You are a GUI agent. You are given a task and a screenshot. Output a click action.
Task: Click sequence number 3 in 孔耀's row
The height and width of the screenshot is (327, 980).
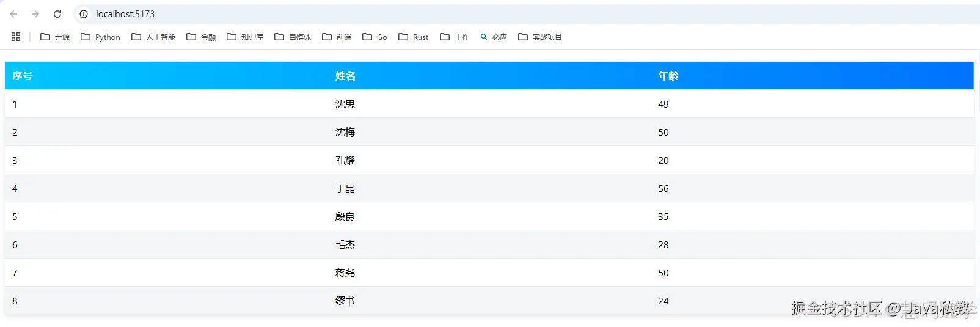15,161
